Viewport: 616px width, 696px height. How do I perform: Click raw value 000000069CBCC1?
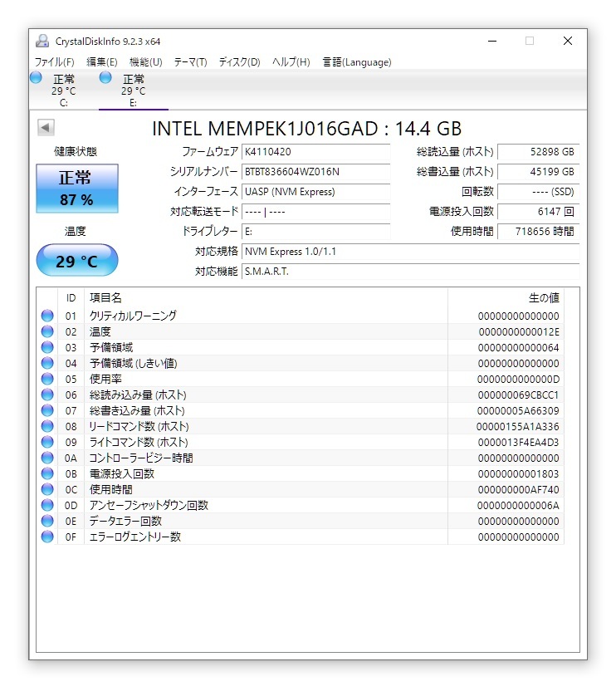pyautogui.click(x=518, y=395)
